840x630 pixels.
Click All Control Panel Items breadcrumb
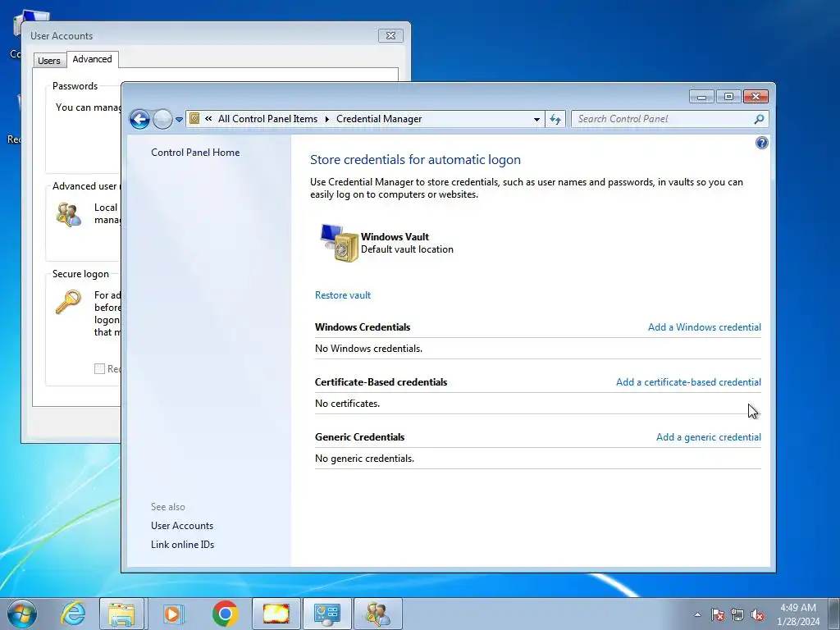coord(267,119)
